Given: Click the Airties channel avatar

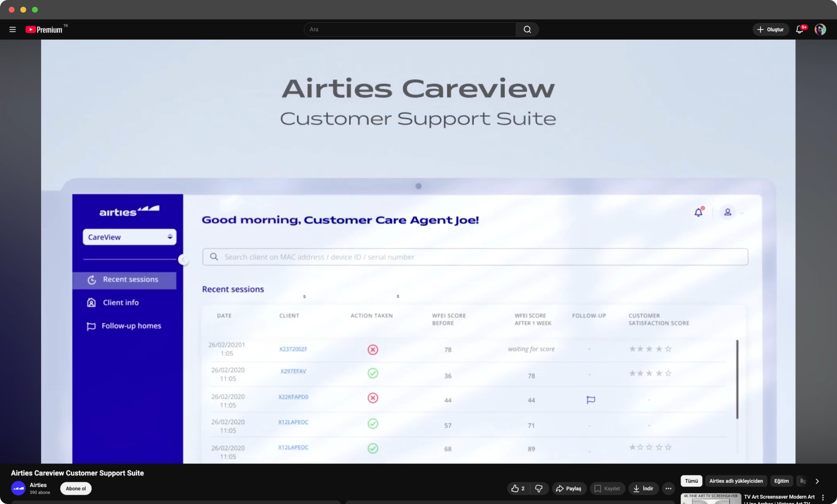Looking at the screenshot, I should click(18, 488).
